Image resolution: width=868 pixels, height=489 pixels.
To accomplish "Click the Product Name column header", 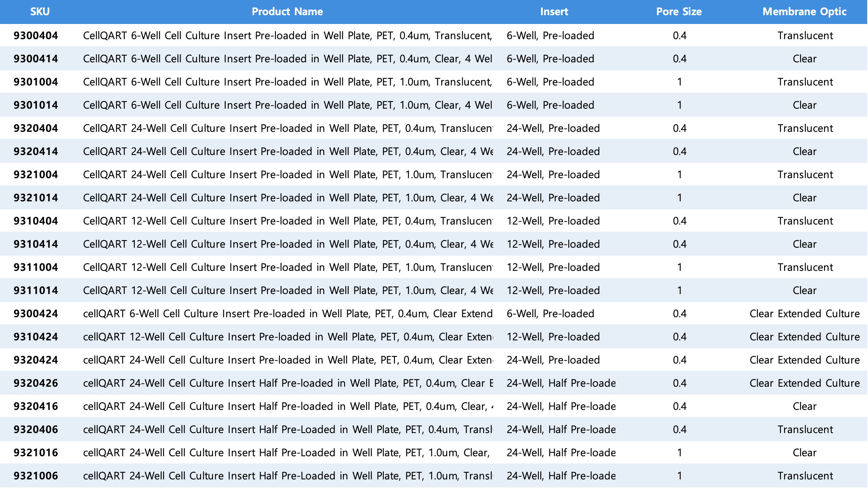I will click(287, 12).
